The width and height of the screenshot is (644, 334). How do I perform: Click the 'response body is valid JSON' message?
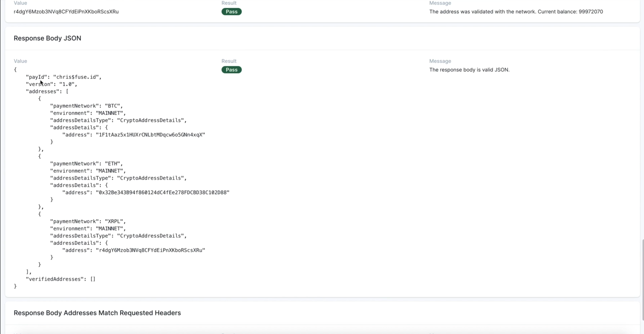pos(469,70)
